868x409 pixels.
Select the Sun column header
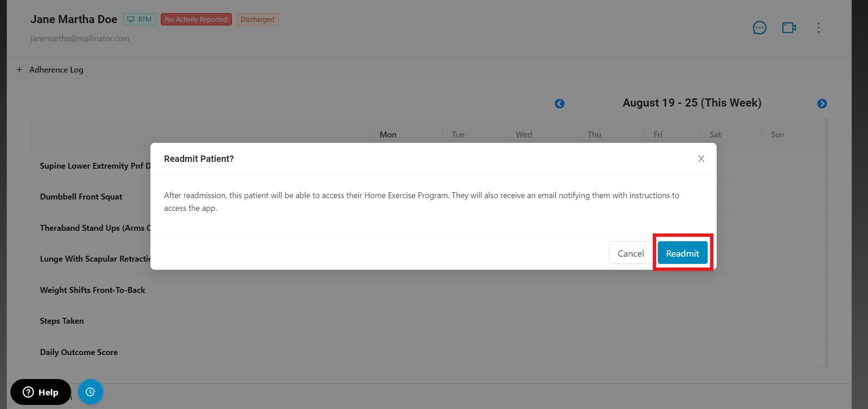point(777,135)
